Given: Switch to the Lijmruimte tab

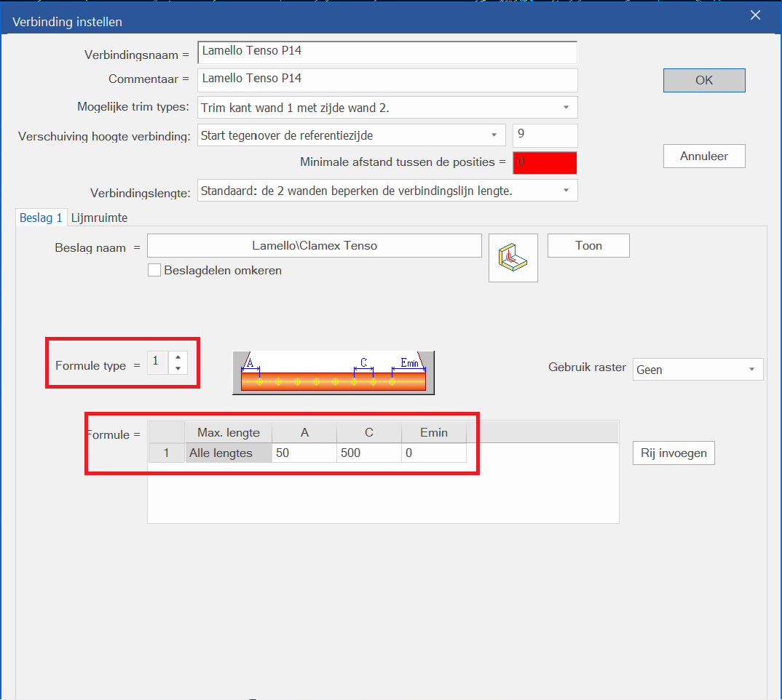Looking at the screenshot, I should pos(99,218).
